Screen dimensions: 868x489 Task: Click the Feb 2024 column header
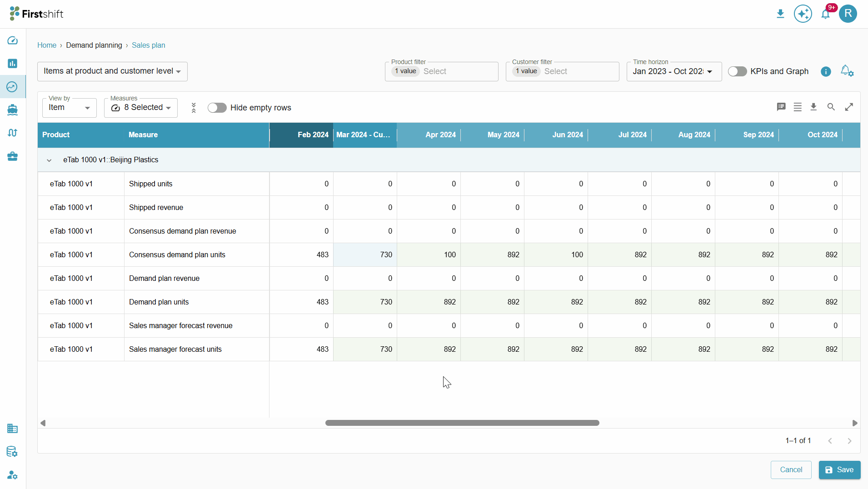click(301, 135)
